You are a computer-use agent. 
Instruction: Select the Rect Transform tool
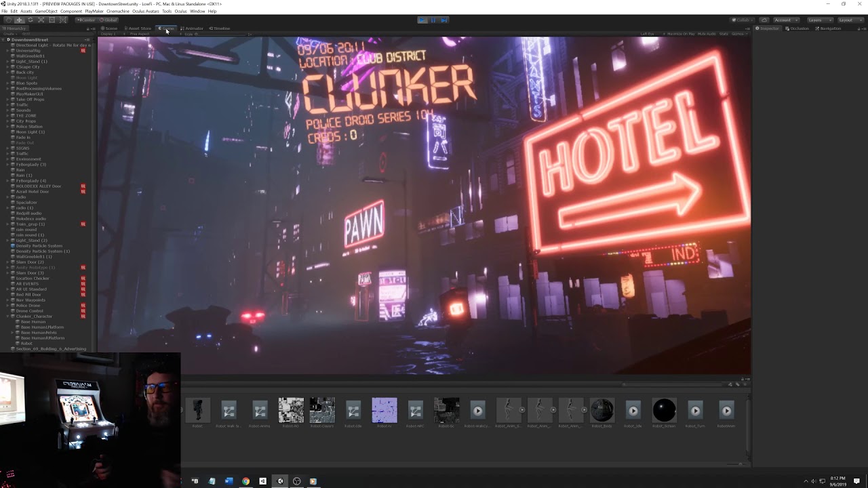coord(52,20)
